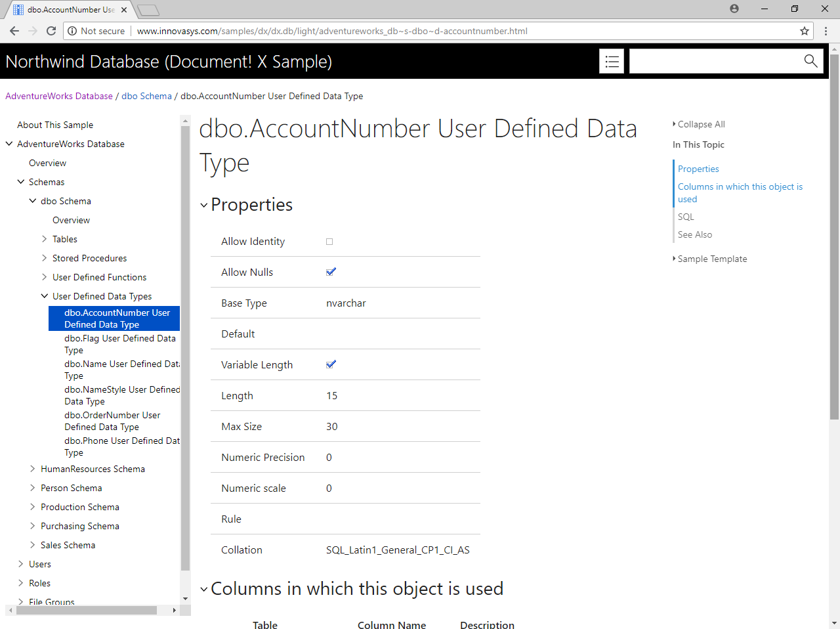Expand the Tables tree node
The image size is (840, 629).
(x=45, y=239)
